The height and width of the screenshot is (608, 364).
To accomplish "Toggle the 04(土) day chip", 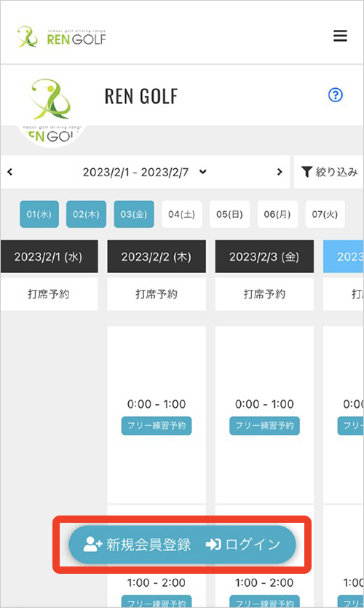I will pos(182,214).
